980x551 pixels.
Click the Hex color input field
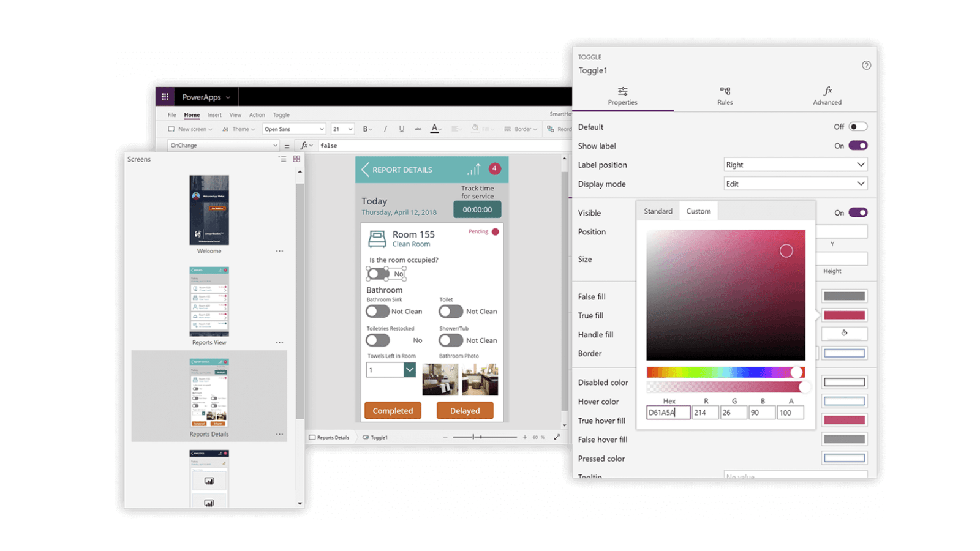click(668, 413)
